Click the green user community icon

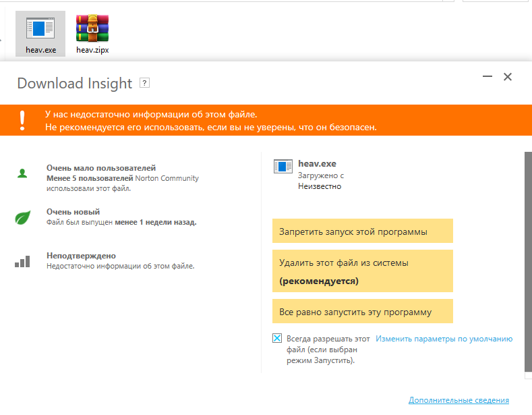(22, 173)
